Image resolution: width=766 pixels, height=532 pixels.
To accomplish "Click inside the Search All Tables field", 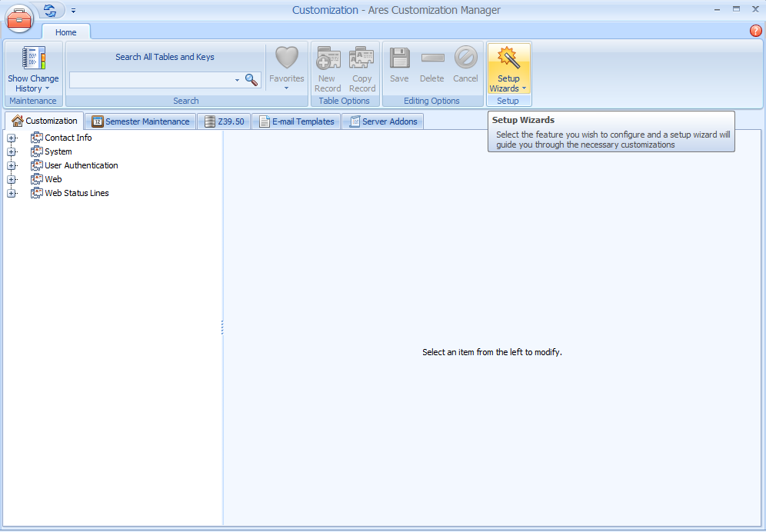I will click(x=150, y=79).
